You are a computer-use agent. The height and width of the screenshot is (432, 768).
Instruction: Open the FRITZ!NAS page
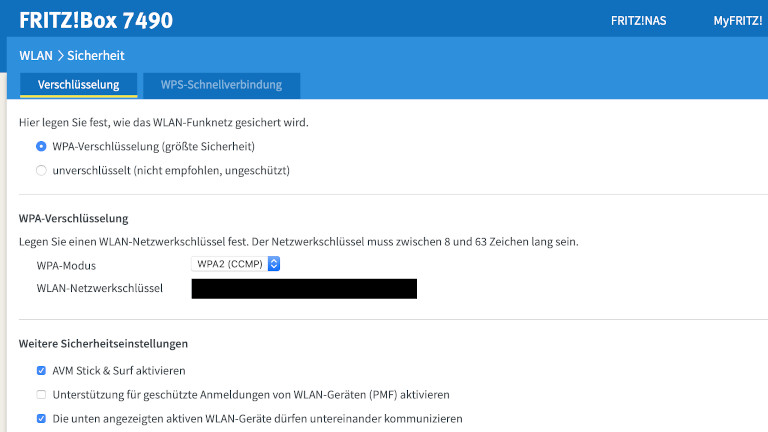tap(638, 20)
